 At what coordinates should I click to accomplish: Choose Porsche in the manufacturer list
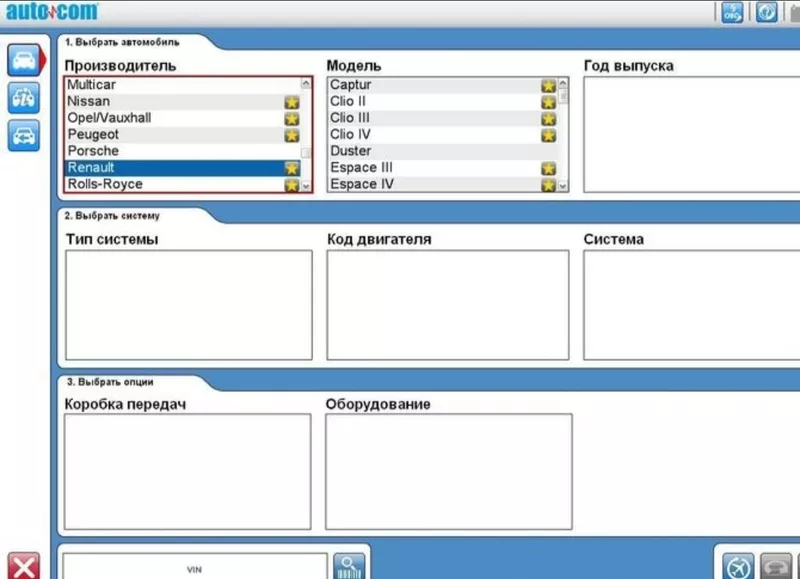point(93,151)
